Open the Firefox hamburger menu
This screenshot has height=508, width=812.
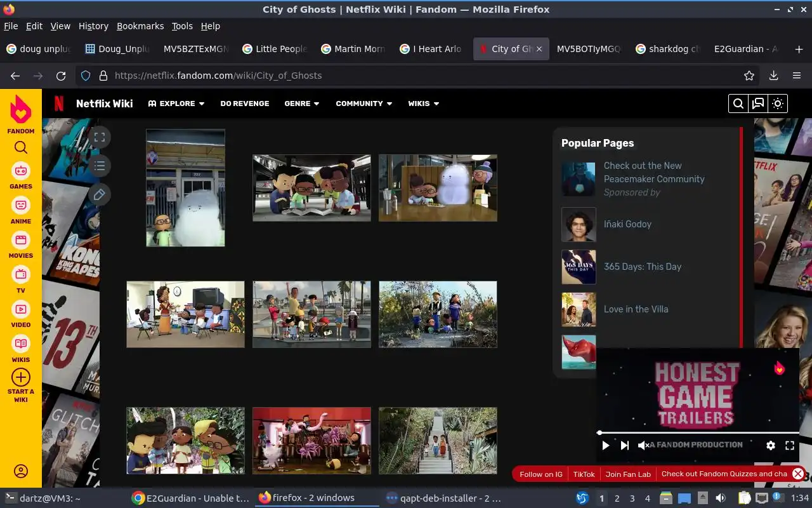797,76
